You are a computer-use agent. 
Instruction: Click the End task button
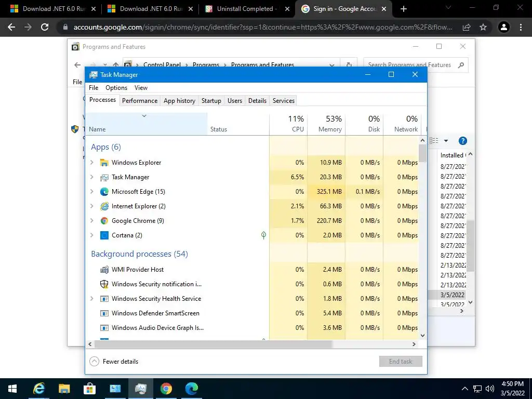pos(401,362)
